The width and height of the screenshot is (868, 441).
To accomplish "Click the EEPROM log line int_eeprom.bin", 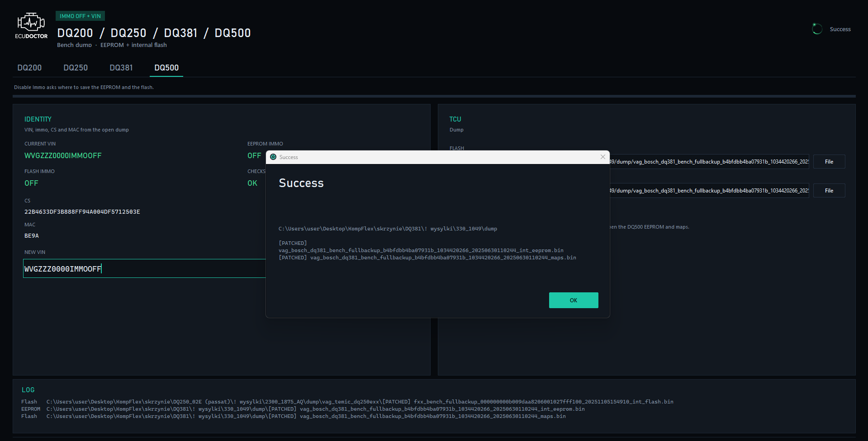I will coord(303,409).
